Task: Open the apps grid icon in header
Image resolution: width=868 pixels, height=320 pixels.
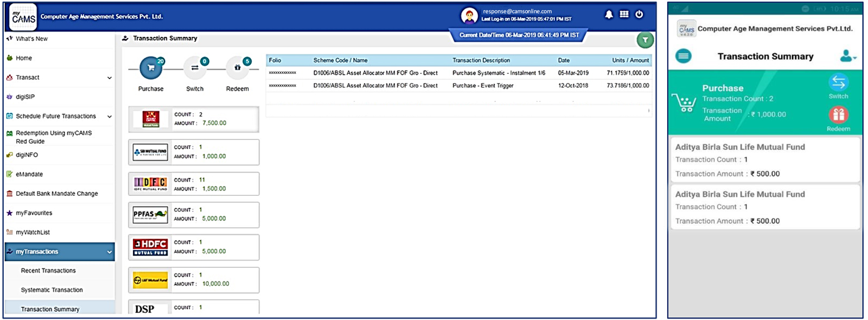Action: point(624,15)
